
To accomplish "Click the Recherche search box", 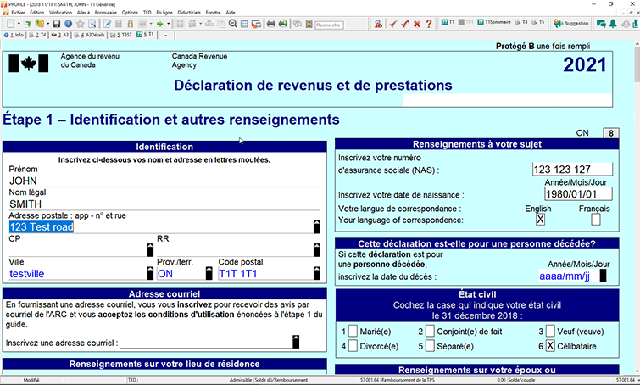I will [x=329, y=25].
